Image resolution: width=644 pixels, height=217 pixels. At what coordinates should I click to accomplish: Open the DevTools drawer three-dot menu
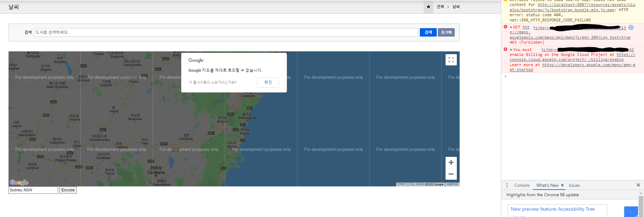pyautogui.click(x=507, y=185)
